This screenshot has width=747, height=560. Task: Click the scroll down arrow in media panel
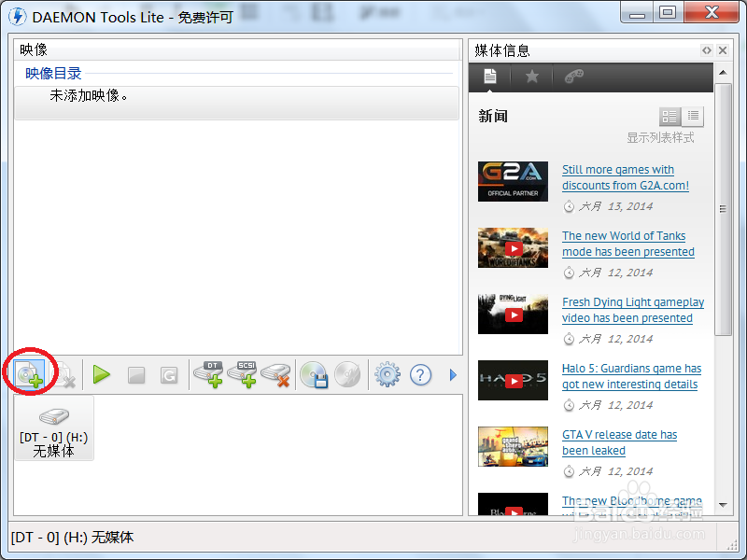click(x=723, y=505)
